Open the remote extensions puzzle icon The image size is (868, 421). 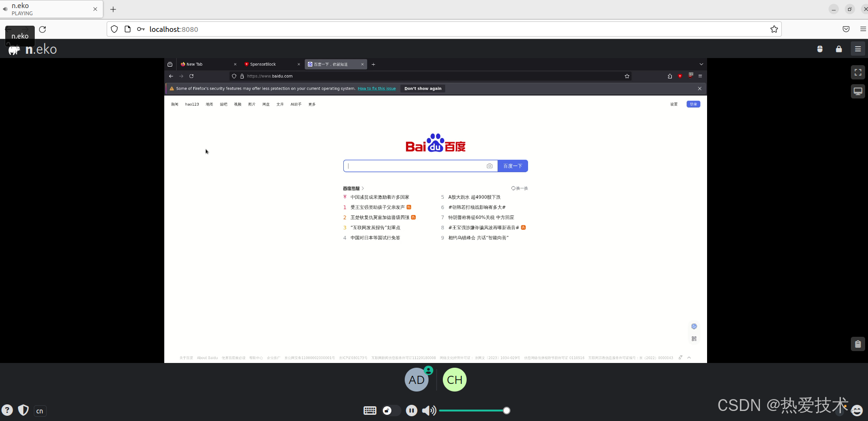(670, 76)
